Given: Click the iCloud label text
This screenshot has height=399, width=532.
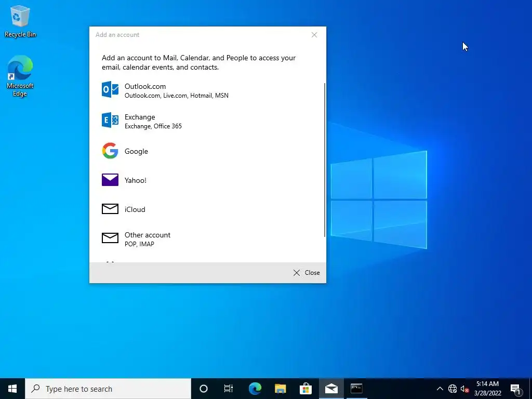Looking at the screenshot, I should coord(135,209).
